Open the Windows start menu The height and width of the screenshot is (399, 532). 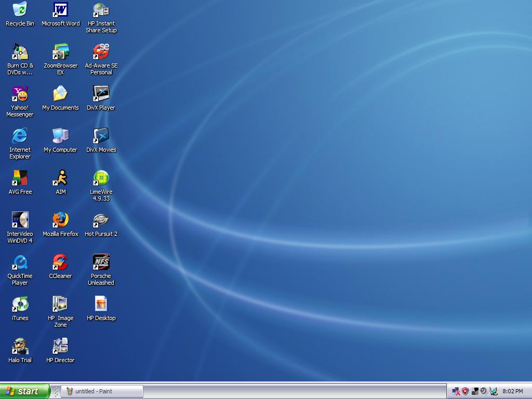[25, 391]
